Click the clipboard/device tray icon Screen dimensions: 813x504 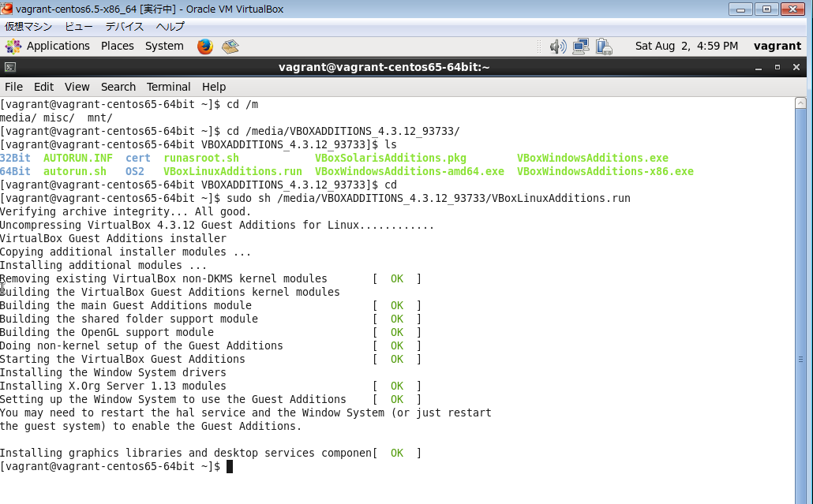tap(604, 47)
